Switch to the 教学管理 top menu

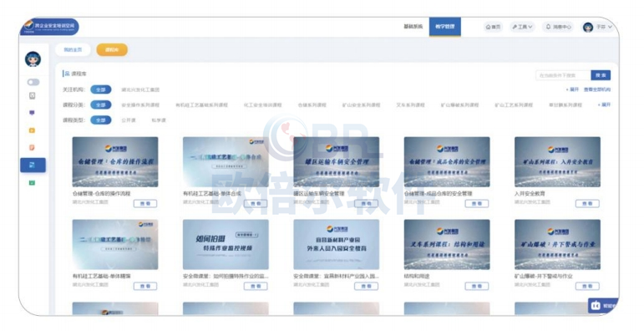point(445,27)
